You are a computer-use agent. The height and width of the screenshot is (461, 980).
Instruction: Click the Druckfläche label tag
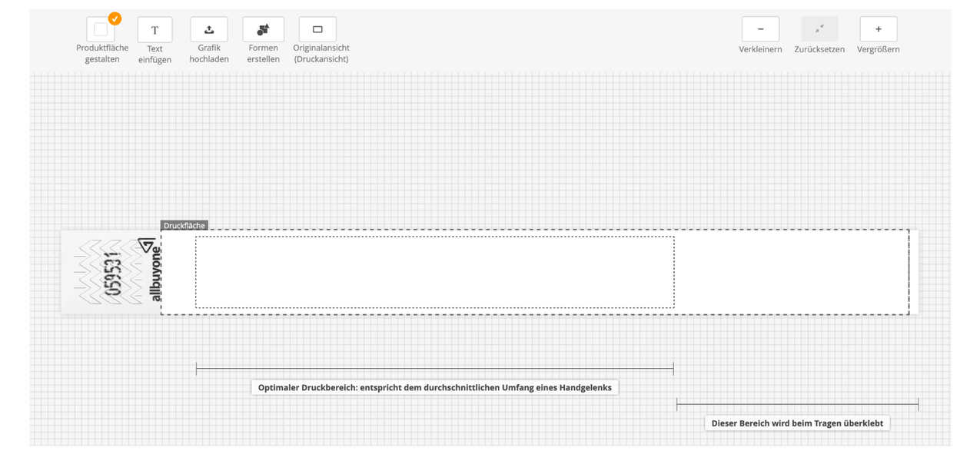184,226
